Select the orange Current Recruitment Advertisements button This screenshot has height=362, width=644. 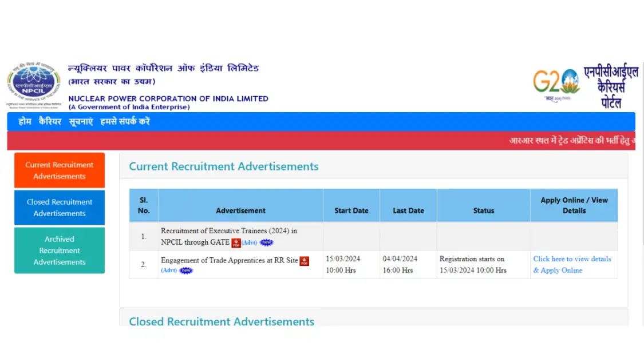pyautogui.click(x=60, y=170)
